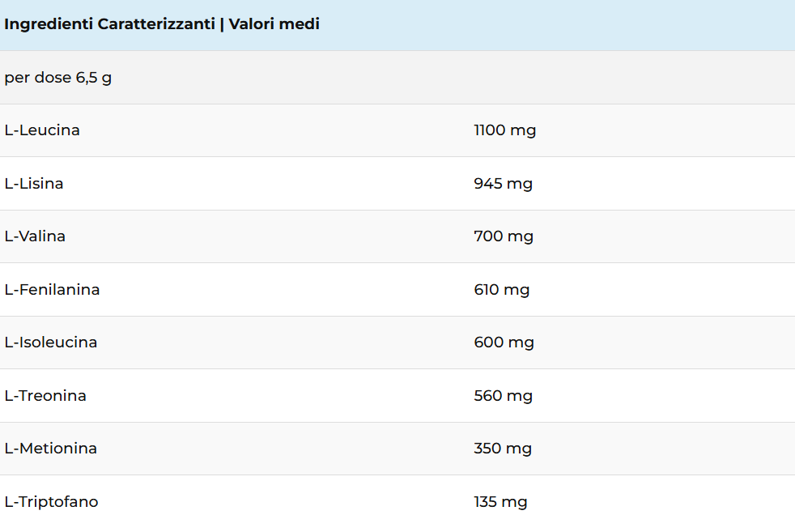The width and height of the screenshot is (795, 532).
Task: Click the "Valori medi" header text
Action: (274, 24)
